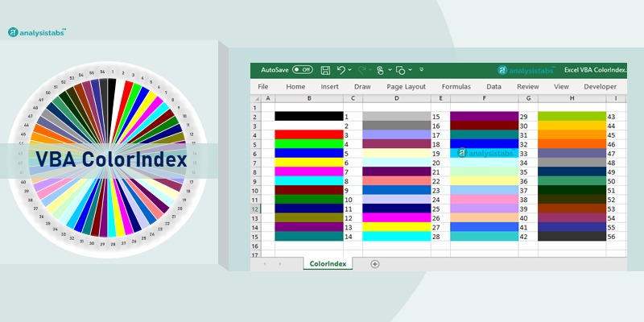644x322 pixels.
Task: Click the gray color cell numbered 16
Action: tap(397, 126)
